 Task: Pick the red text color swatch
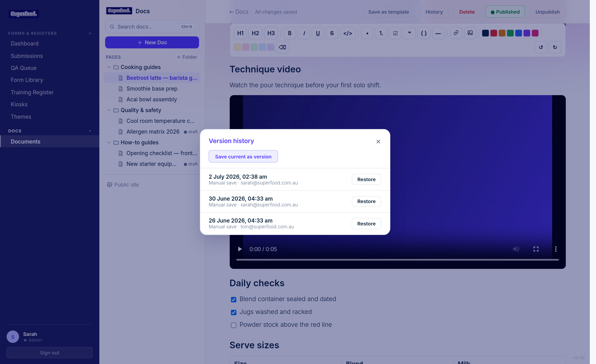[x=494, y=33]
